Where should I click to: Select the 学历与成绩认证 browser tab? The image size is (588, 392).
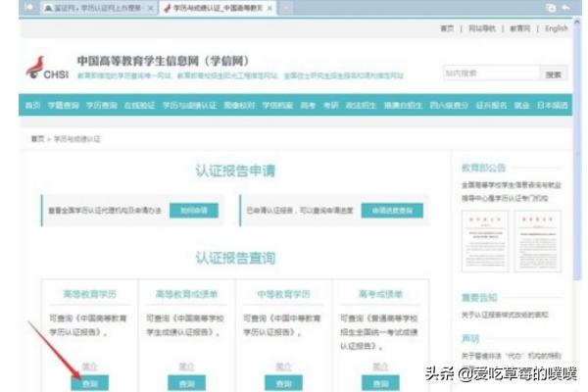tap(218, 8)
